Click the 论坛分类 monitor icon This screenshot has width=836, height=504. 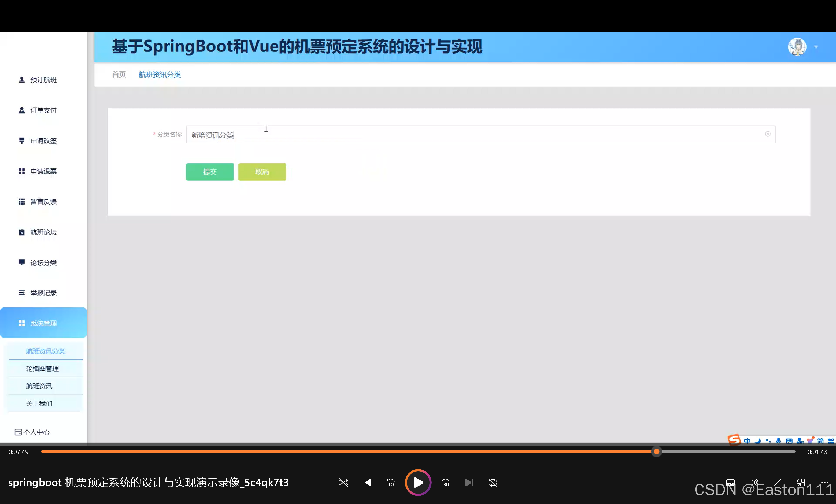point(22,262)
